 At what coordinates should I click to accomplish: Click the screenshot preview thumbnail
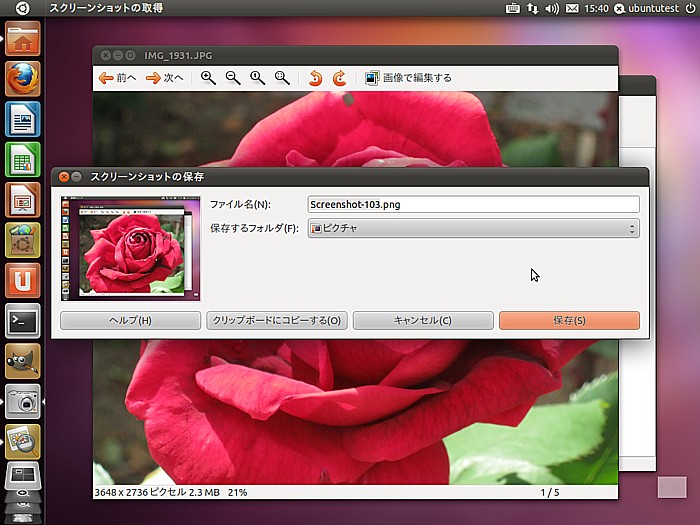[130, 248]
